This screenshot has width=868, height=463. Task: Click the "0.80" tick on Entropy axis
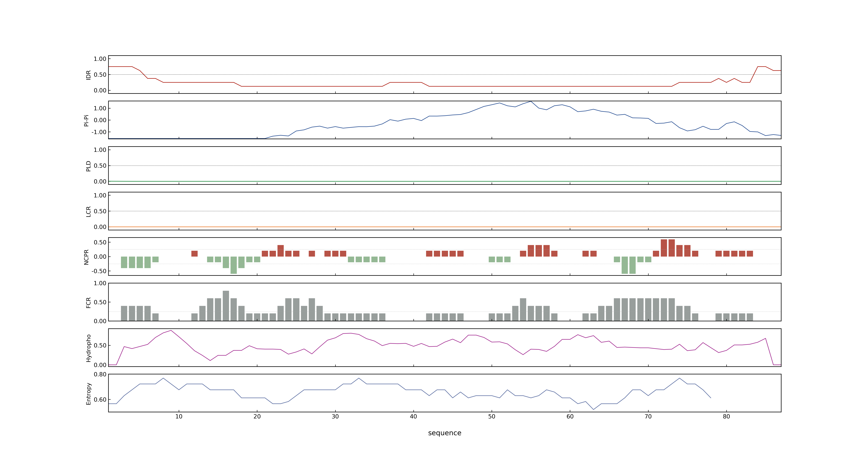pyautogui.click(x=100, y=374)
